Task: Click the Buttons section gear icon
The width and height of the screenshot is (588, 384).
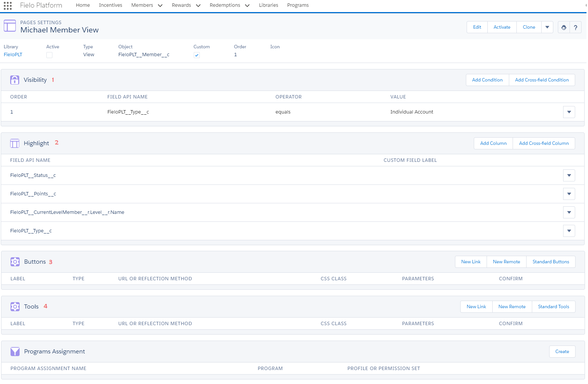Action: click(15, 262)
